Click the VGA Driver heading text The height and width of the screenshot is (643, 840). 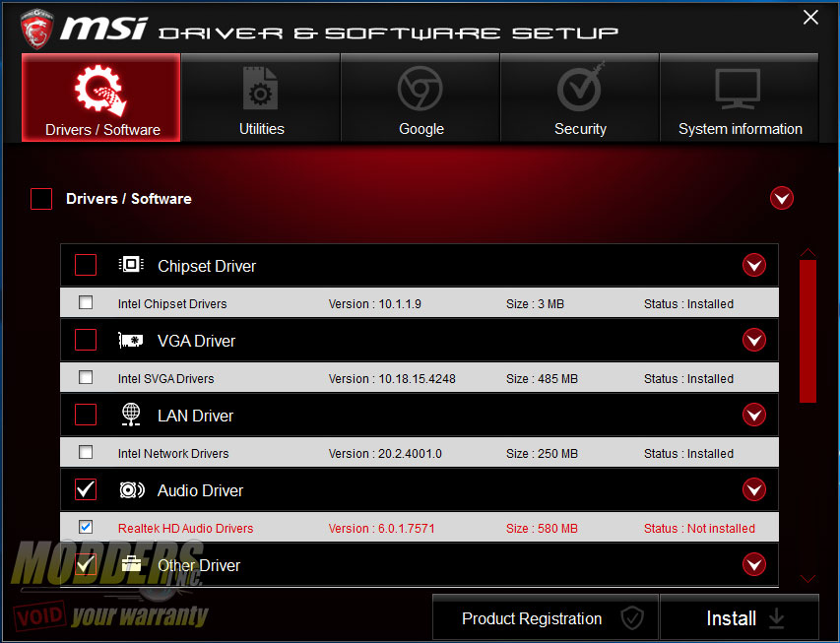(197, 341)
